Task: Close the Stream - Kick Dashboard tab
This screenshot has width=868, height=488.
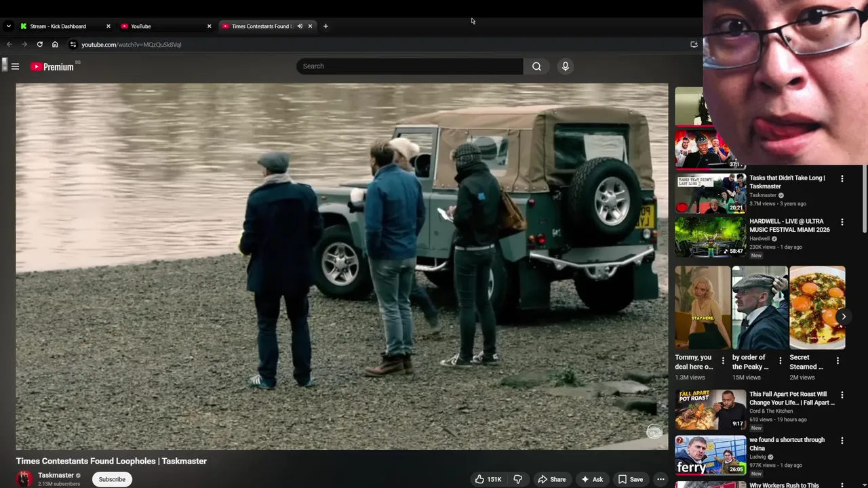Action: tap(108, 26)
